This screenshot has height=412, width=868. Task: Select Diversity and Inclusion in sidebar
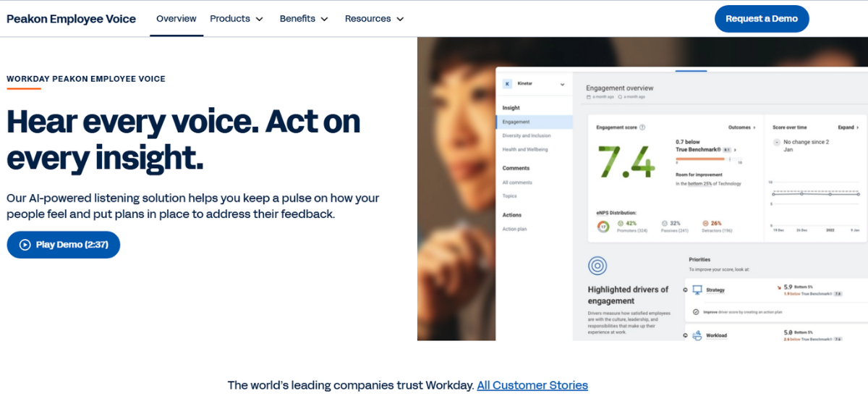coord(527,136)
